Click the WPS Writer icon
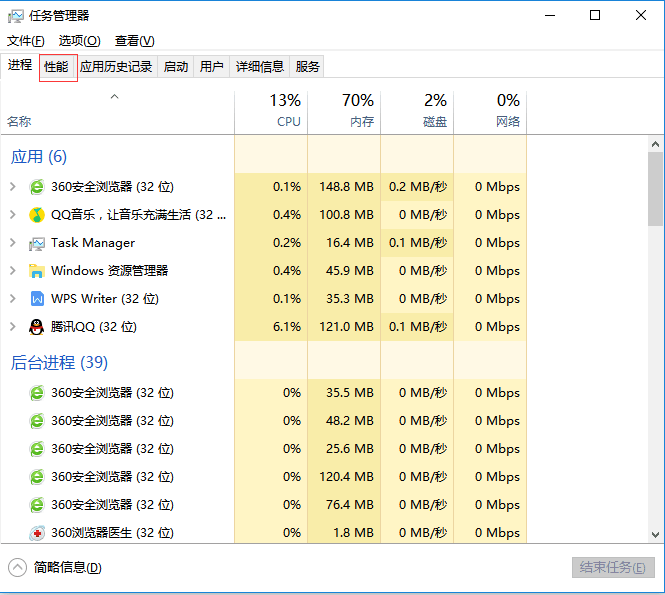This screenshot has height=595, width=665. coord(37,299)
